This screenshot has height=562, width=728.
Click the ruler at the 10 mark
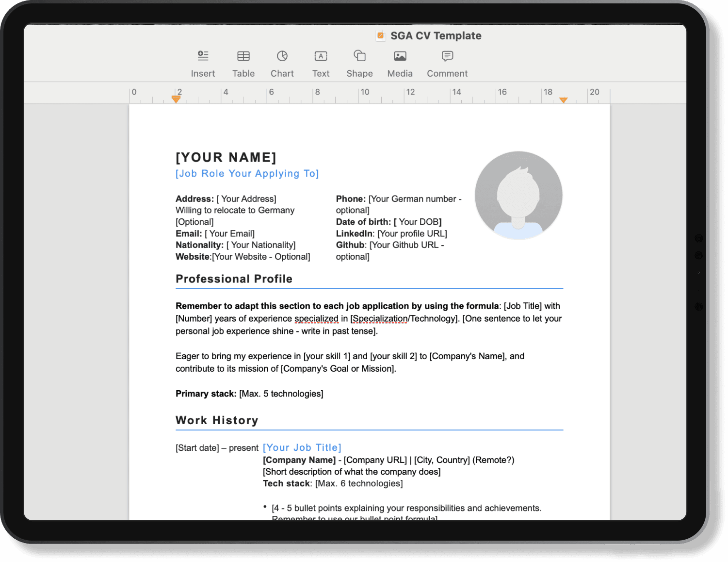click(x=365, y=92)
